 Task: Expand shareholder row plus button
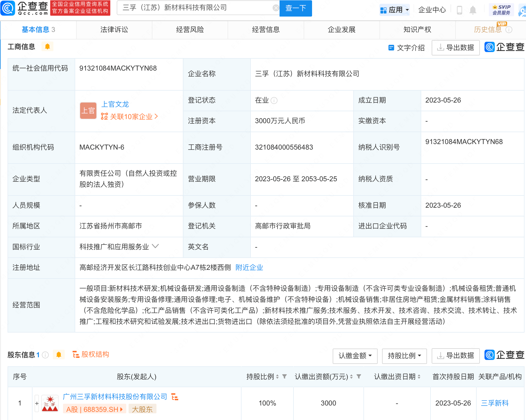tap(37, 403)
